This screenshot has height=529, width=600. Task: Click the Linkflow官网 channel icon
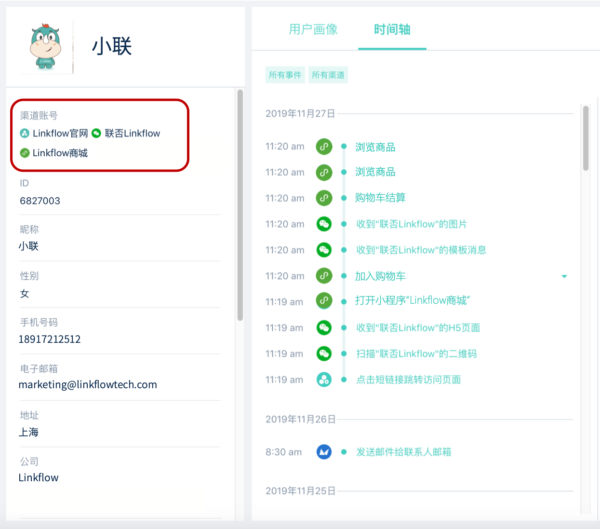24,133
